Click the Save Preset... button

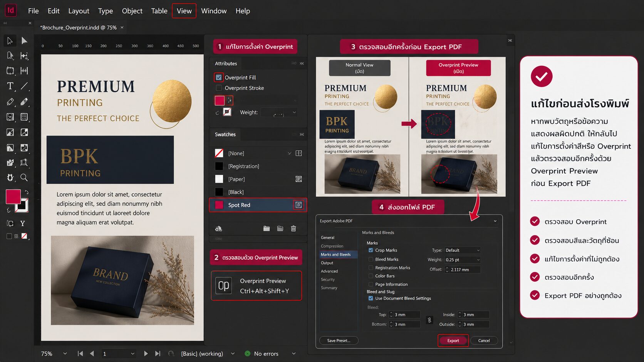click(339, 340)
